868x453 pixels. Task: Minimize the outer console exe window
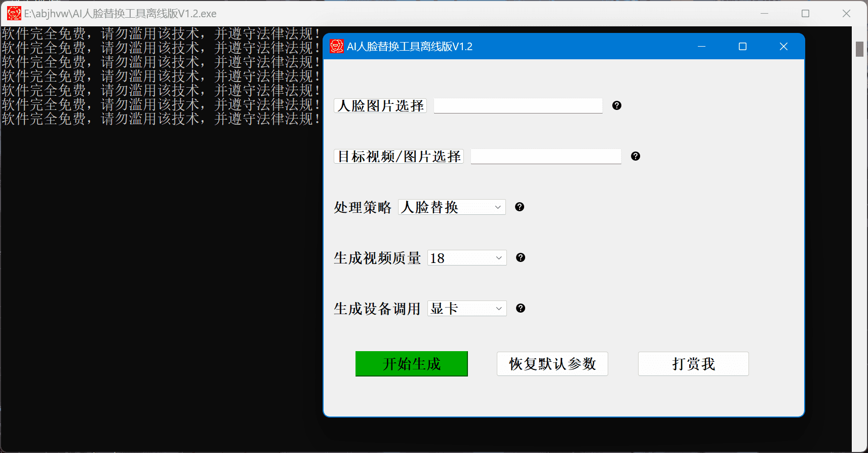[x=765, y=13]
